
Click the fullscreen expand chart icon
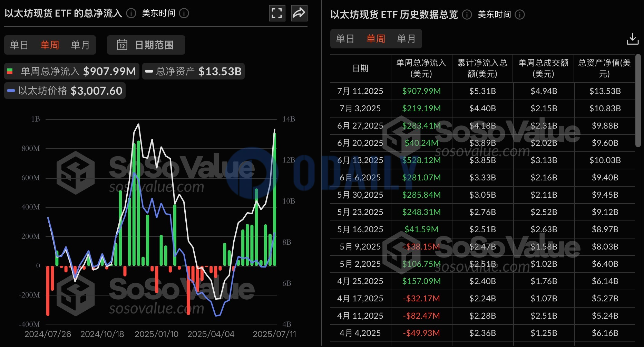coord(277,13)
